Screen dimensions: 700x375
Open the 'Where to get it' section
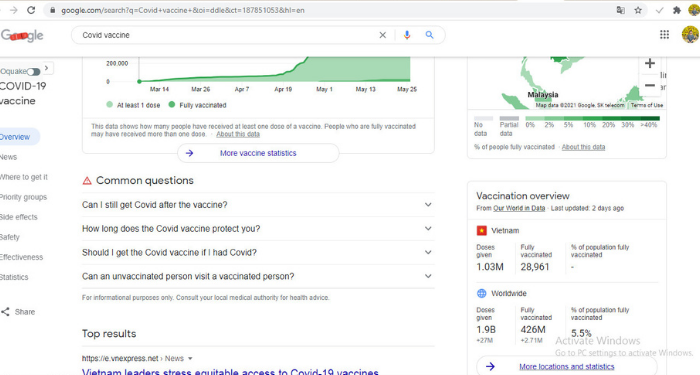(x=24, y=177)
